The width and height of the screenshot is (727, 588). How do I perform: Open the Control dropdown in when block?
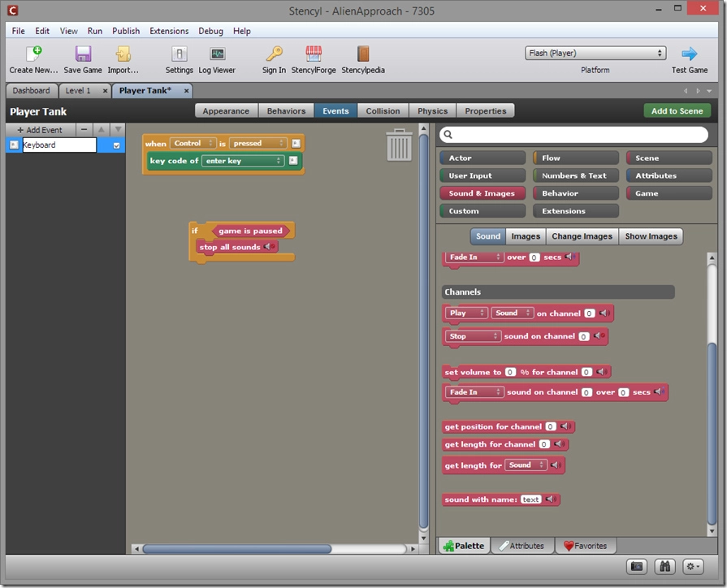point(193,143)
